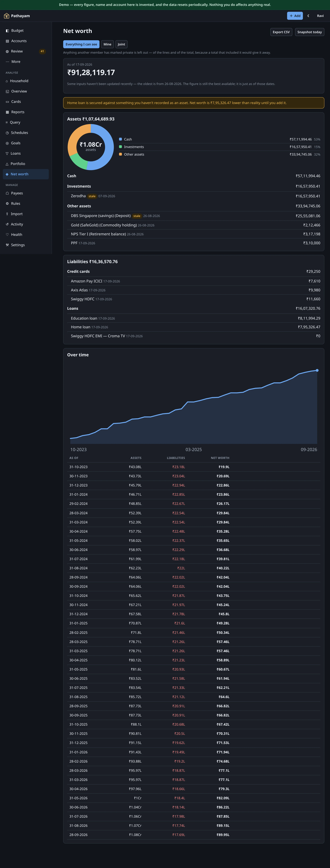
Task: Click the Gold (SafeGold) holding row
Action: (194, 225)
